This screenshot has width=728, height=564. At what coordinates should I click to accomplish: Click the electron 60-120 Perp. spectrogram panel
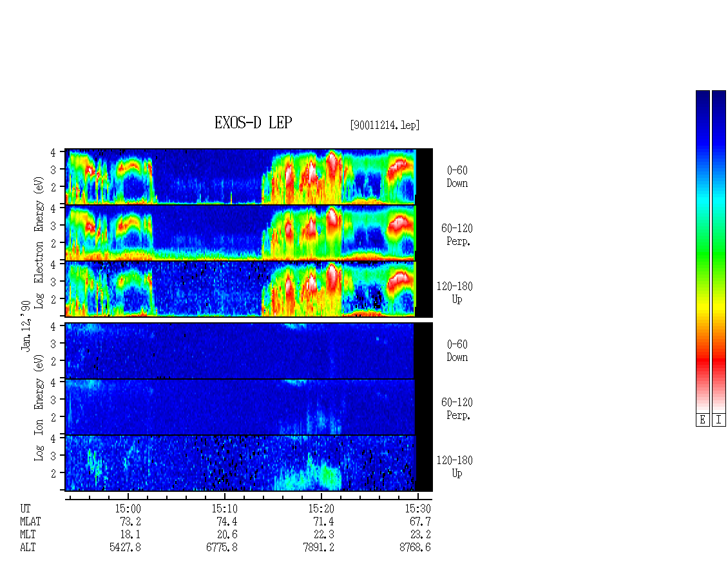(x=249, y=233)
